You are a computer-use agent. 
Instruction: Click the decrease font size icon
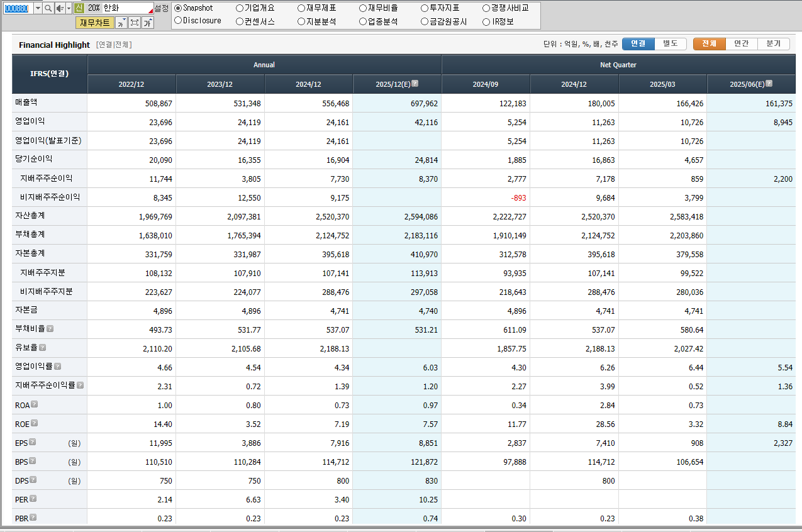click(121, 23)
